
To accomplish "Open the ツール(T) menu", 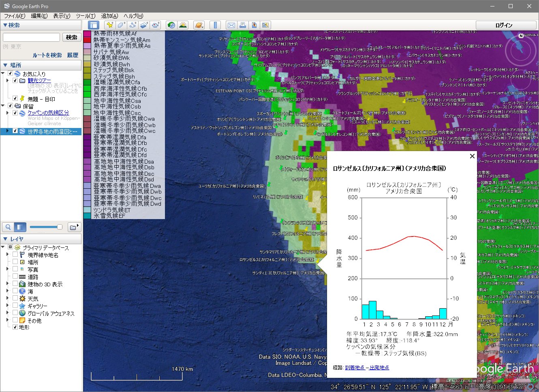I will 86,16.
